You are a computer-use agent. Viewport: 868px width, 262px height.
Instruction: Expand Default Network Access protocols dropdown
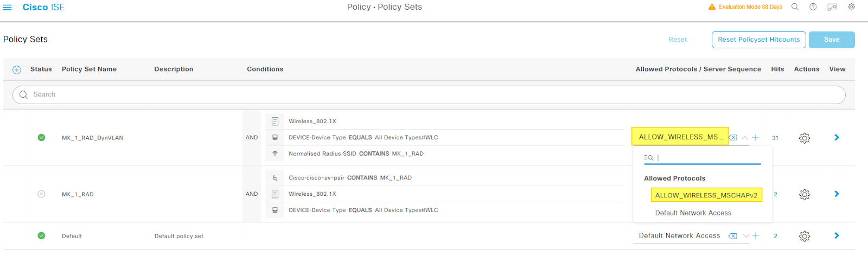(746, 236)
